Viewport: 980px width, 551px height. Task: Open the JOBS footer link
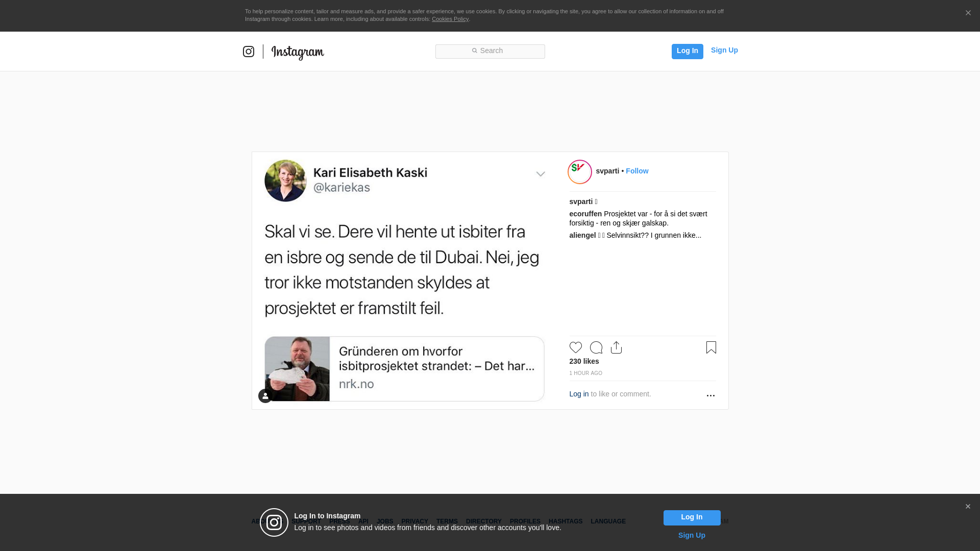[385, 521]
